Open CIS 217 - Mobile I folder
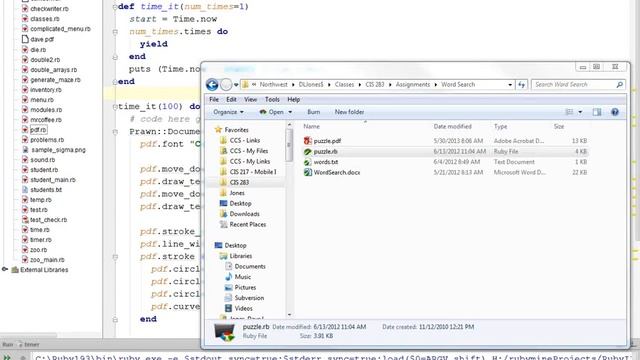The height and width of the screenshot is (360, 640). [253, 172]
